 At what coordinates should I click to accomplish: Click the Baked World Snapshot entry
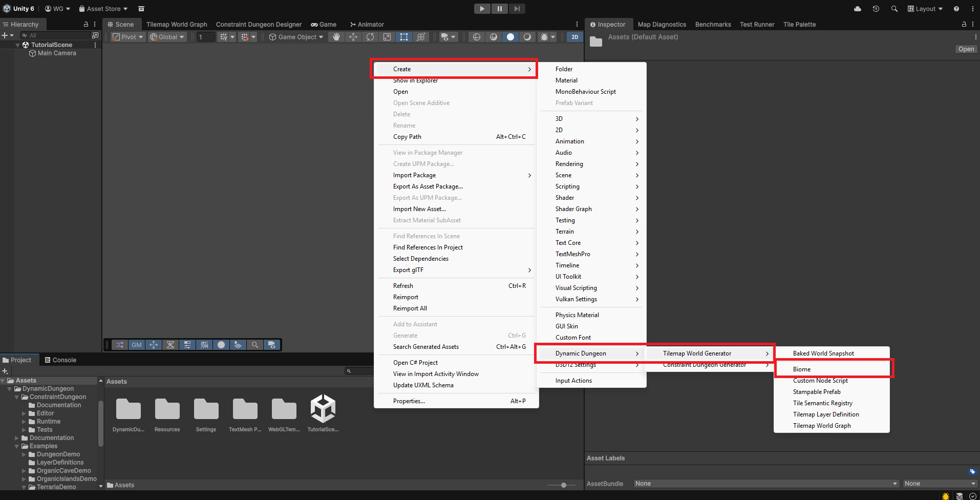(832, 353)
